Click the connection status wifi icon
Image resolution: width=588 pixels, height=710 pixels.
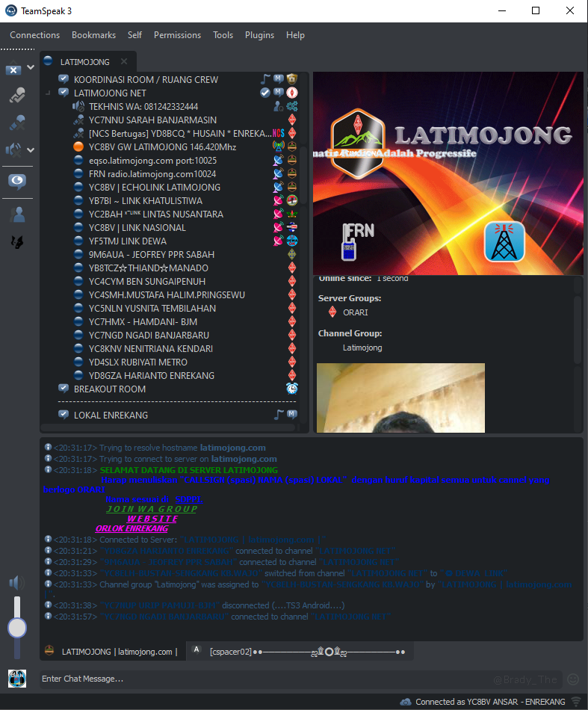pos(576,702)
